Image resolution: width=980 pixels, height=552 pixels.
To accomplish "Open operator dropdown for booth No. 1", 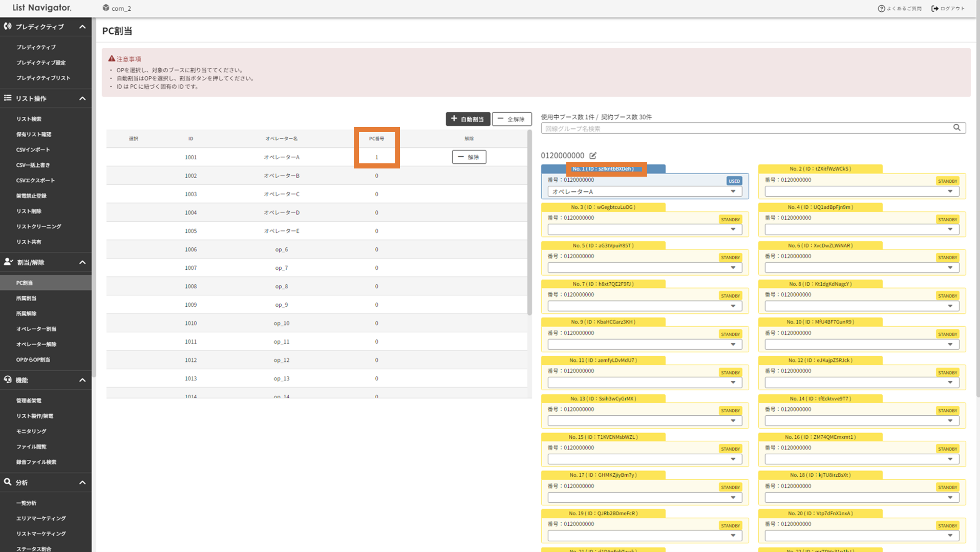I will [x=645, y=192].
